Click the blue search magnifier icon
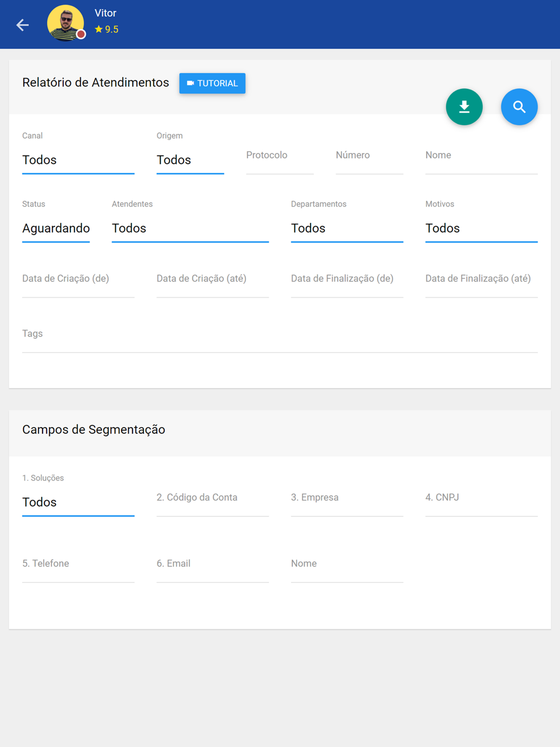Screen dimensions: 560x747 pyautogui.click(x=519, y=106)
